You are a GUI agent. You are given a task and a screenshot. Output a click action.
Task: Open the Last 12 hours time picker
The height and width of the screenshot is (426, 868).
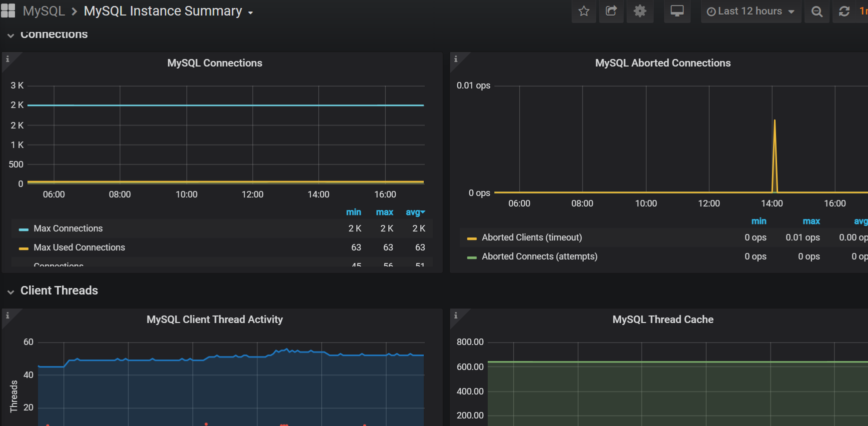pyautogui.click(x=751, y=11)
